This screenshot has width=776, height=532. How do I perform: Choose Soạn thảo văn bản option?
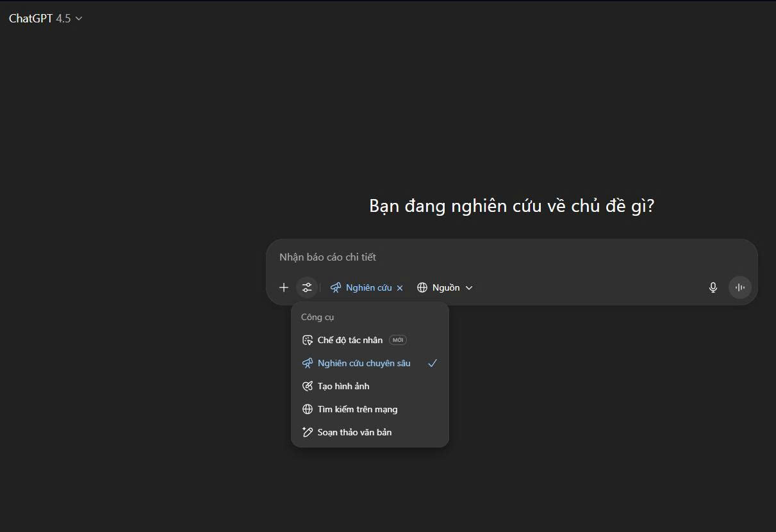click(370, 432)
